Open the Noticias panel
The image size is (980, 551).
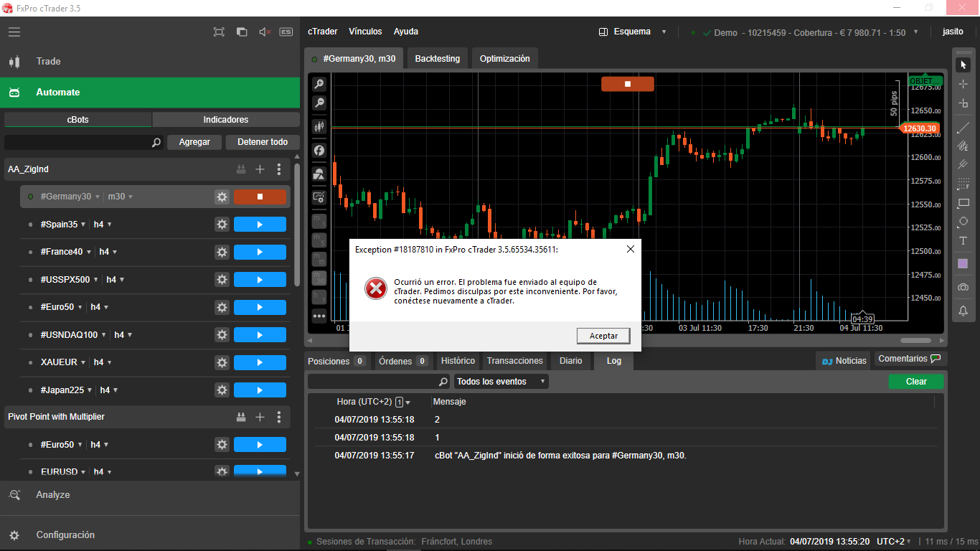844,361
